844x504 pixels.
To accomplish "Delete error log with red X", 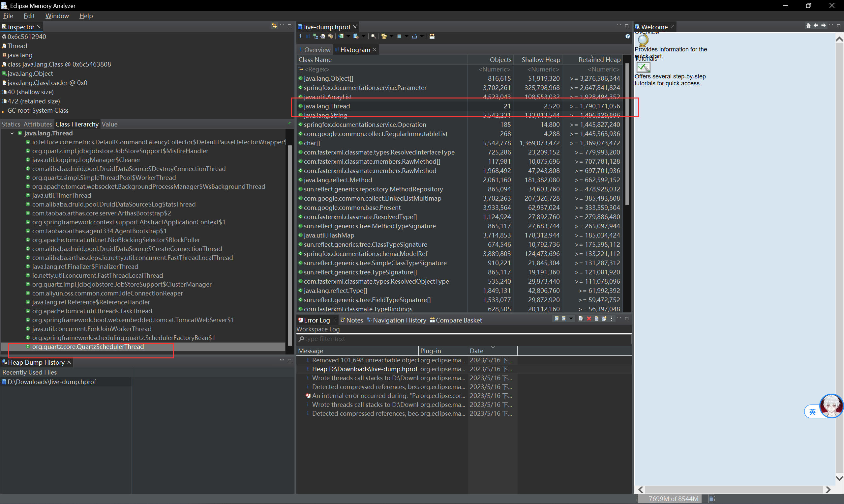I will click(589, 319).
